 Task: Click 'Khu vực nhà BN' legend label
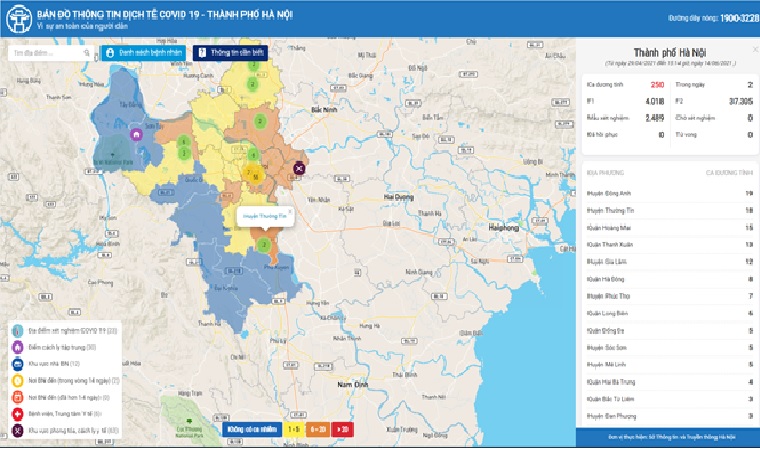pos(54,364)
